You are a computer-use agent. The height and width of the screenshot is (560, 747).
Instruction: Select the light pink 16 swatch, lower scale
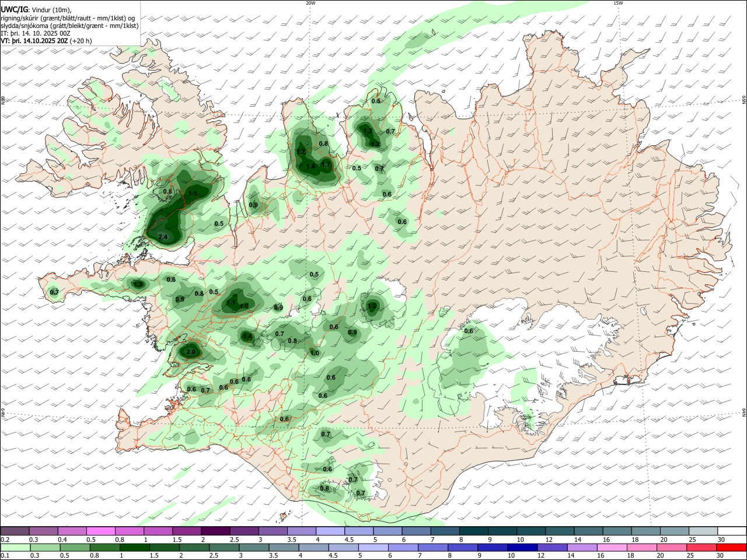coord(612,547)
